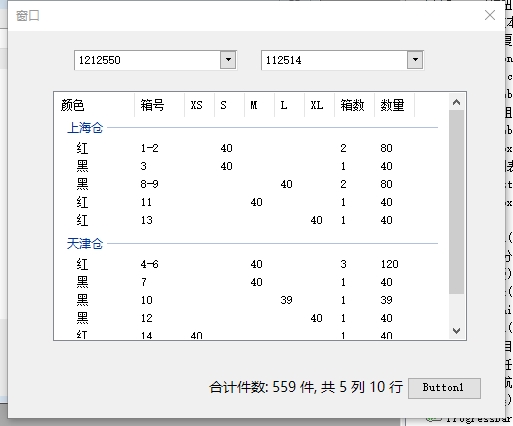513x426 pixels.
Task: Click the XL column header
Action: coord(319,105)
